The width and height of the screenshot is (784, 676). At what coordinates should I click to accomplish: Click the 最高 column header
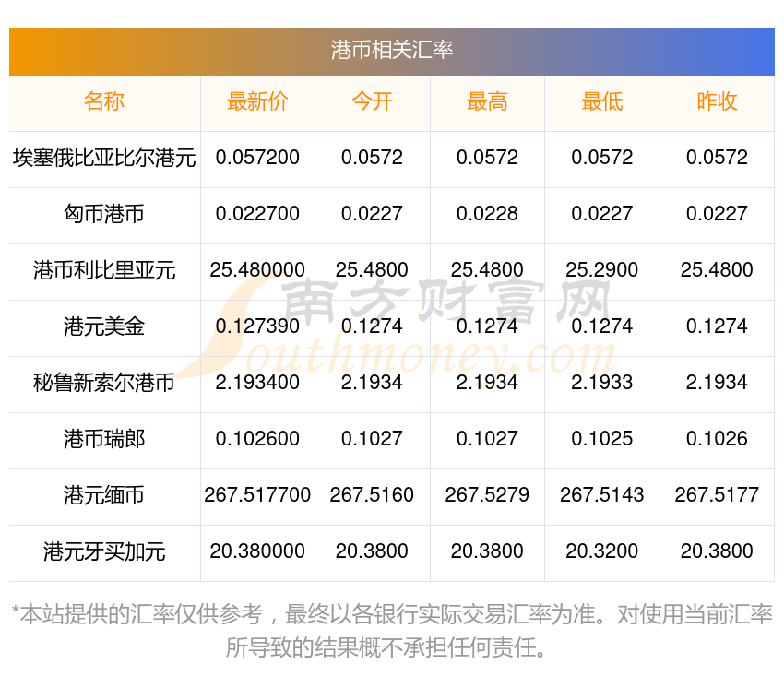487,101
